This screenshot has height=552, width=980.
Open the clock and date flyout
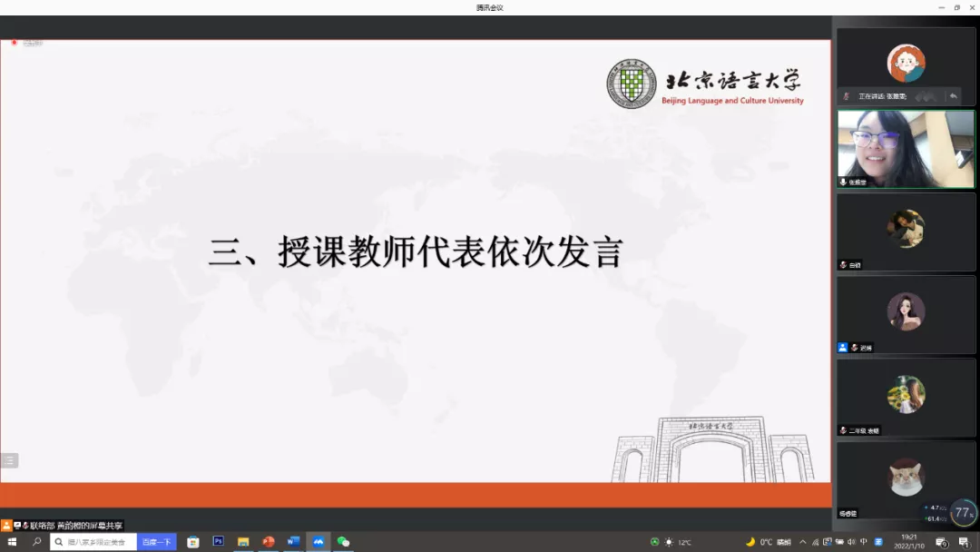coord(908,542)
